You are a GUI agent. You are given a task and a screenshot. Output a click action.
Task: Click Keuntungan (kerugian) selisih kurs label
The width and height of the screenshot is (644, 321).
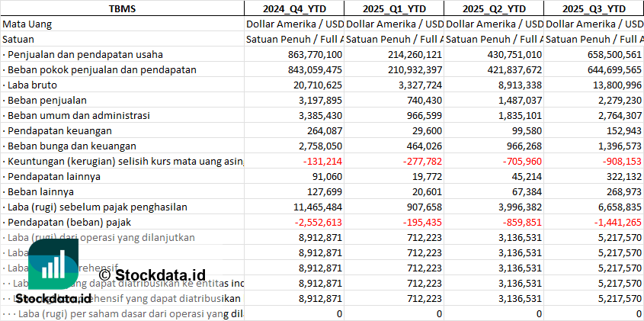click(x=123, y=161)
